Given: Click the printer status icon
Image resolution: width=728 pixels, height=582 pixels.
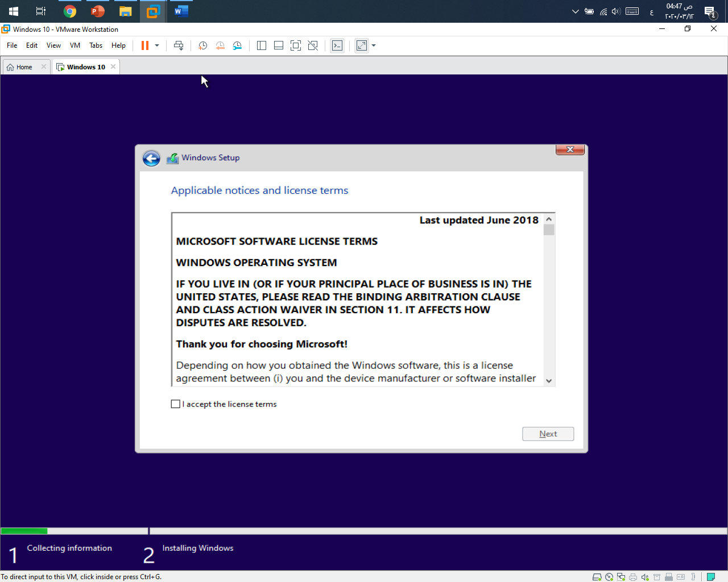Looking at the screenshot, I should 633,577.
